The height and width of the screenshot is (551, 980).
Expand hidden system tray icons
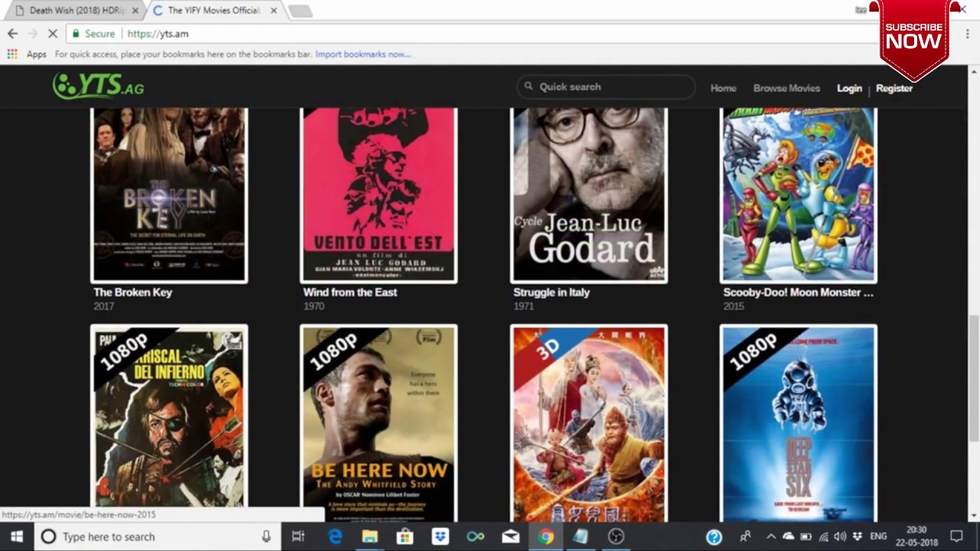pyautogui.click(x=770, y=536)
